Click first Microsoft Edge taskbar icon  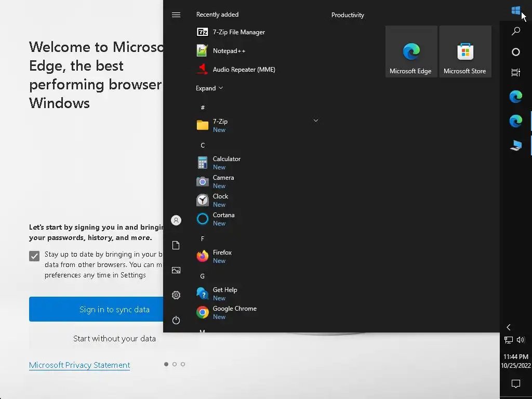click(516, 97)
